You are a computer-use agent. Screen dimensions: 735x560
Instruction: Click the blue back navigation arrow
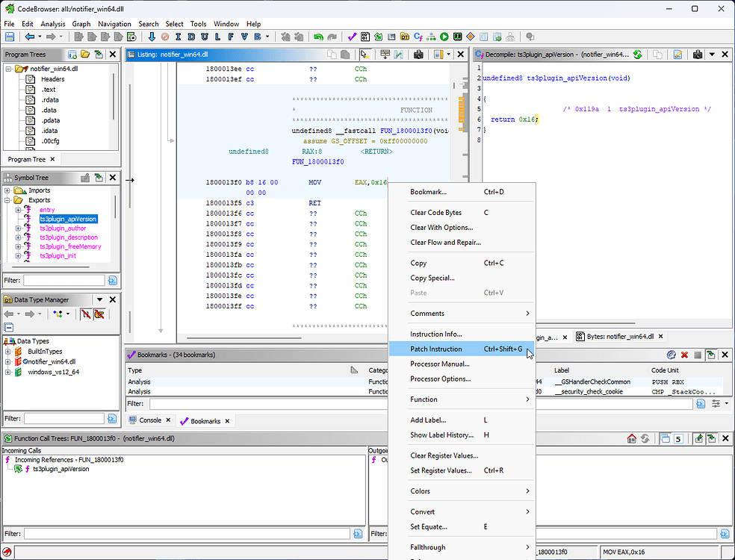(30, 37)
